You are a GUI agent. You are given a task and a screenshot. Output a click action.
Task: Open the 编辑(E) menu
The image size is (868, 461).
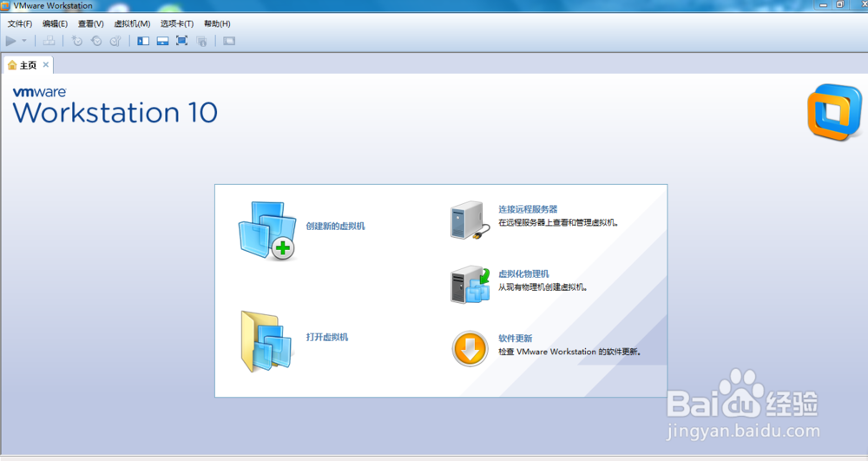pos(55,23)
